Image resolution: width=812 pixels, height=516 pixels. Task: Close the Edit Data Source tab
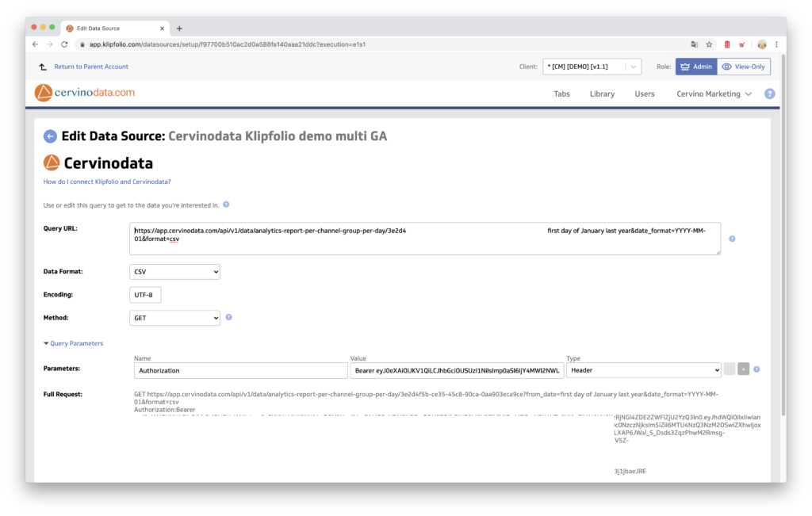click(x=162, y=29)
